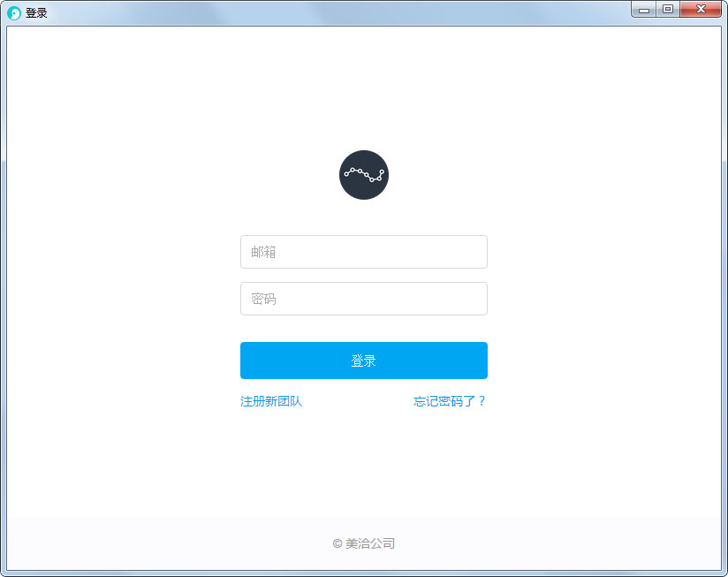Screen dimensions: 728x577
Task: Select the line-graph emblem inside the logo circle
Action: click(364, 175)
